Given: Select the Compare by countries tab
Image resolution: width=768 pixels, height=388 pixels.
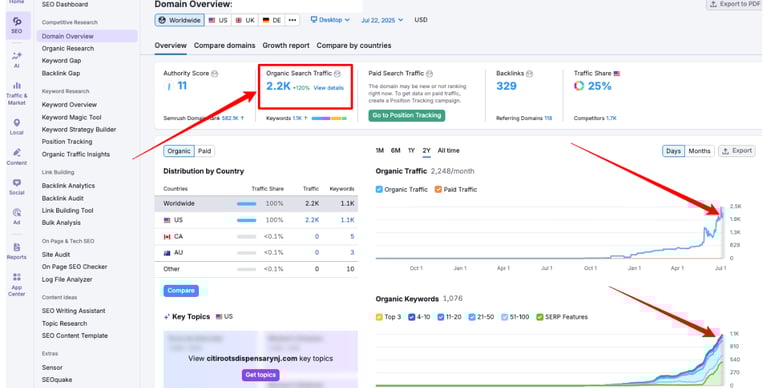Looking at the screenshot, I should click(x=354, y=45).
